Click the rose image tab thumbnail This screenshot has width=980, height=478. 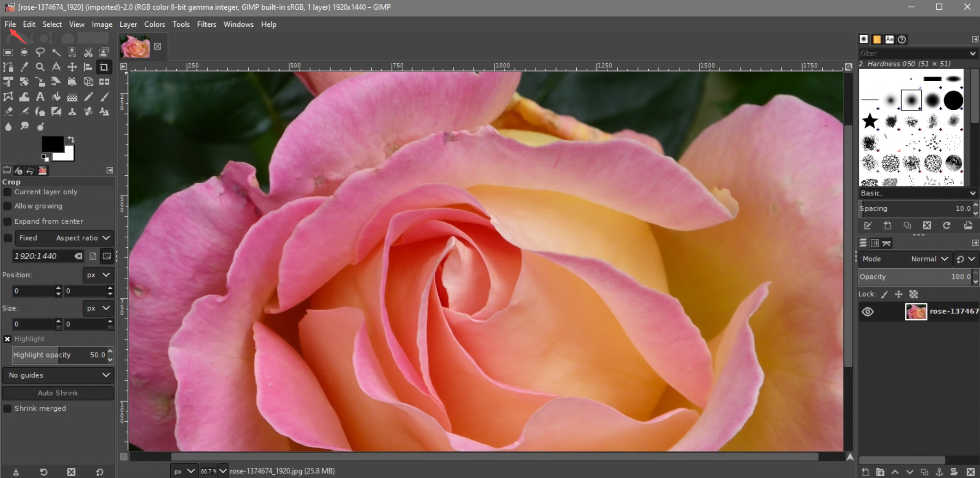[135, 47]
